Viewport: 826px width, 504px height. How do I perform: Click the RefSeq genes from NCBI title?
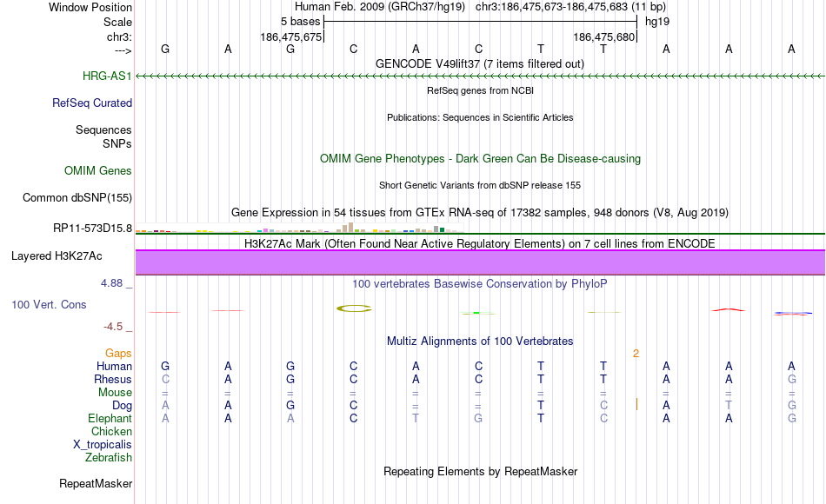(480, 90)
